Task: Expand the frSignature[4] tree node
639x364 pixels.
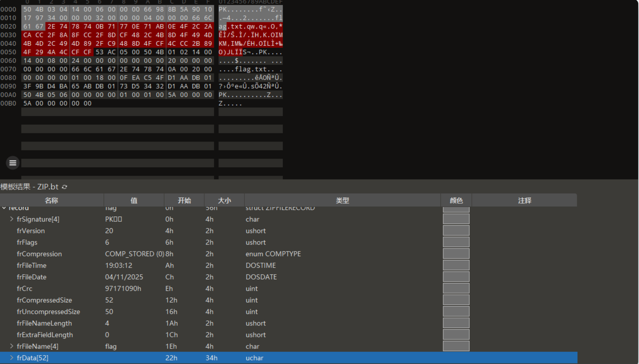Action: click(12, 219)
